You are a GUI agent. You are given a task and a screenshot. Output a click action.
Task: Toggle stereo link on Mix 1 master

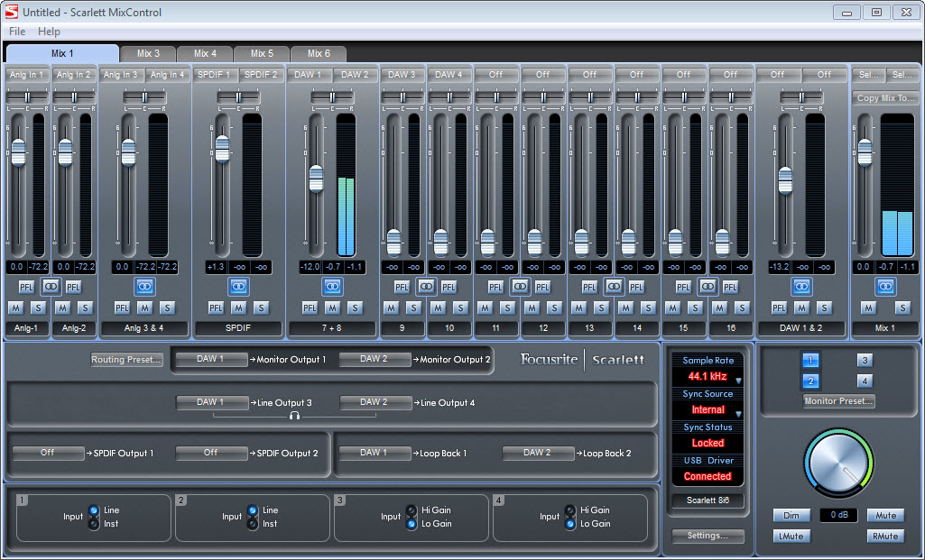point(885,287)
